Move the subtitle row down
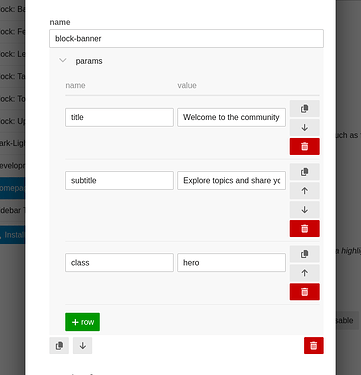 click(x=304, y=210)
